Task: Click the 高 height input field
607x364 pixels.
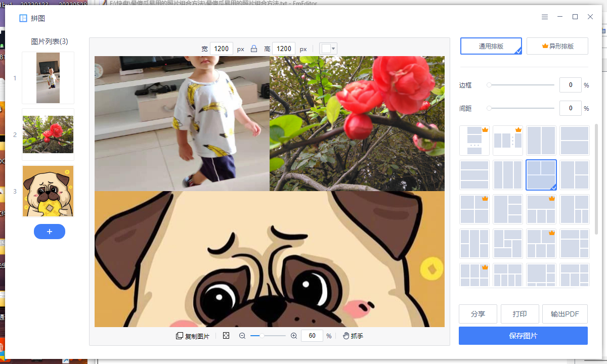Action: [x=284, y=49]
